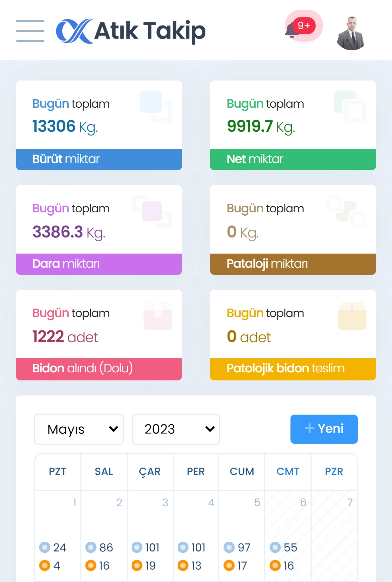Click orange disc icon on day 2
392x582 pixels.
point(91,566)
